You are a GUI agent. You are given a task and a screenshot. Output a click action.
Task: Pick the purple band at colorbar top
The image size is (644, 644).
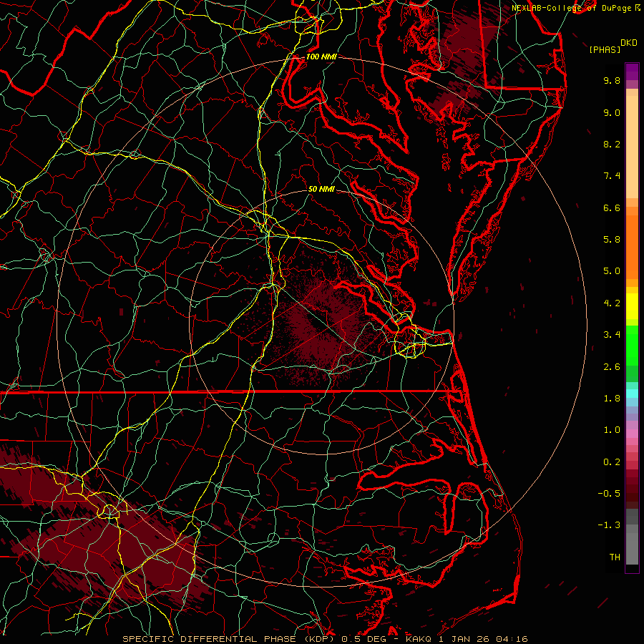click(x=632, y=72)
